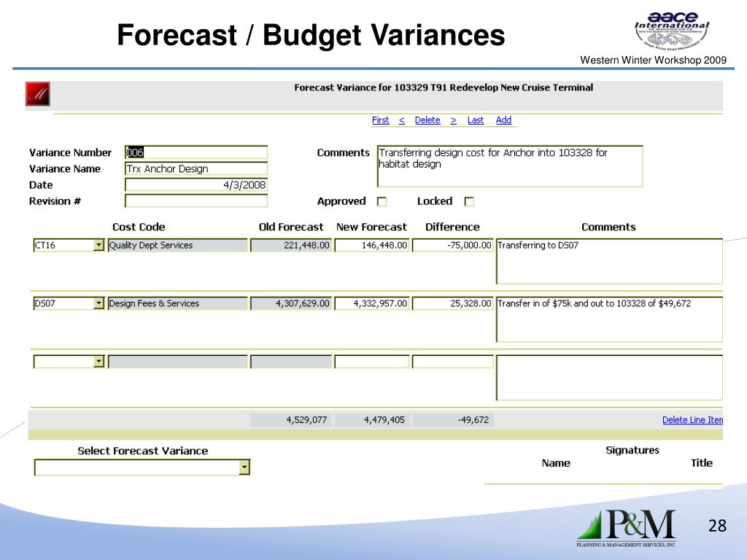This screenshot has height=560, width=747.
Task: Click the 'Difference' column header
Action: pos(452,227)
